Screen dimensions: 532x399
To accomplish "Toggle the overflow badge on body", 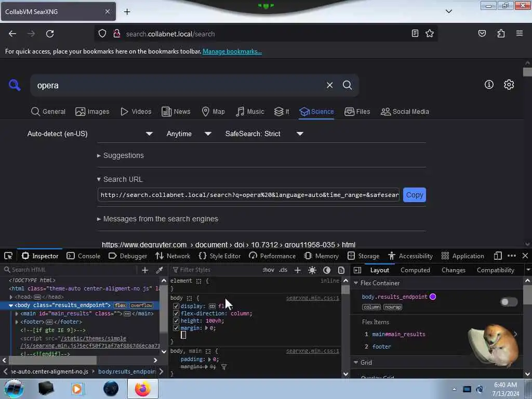I will [141, 305].
